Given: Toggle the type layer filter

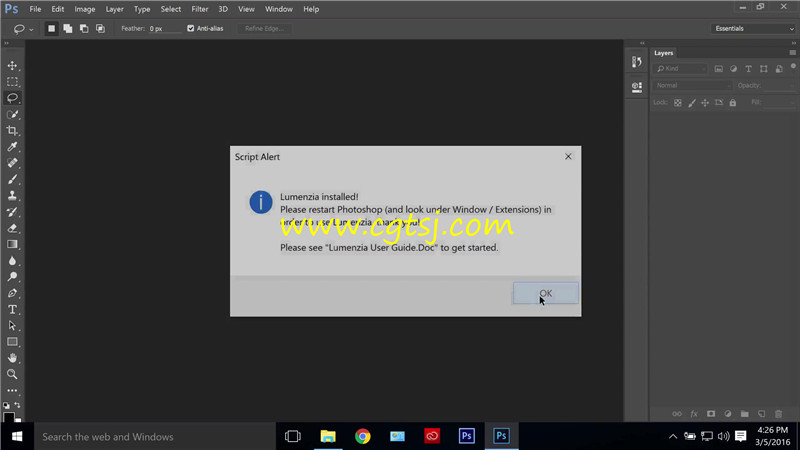Looking at the screenshot, I should pos(748,69).
